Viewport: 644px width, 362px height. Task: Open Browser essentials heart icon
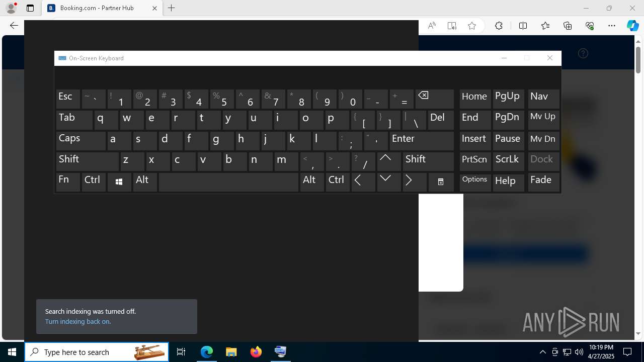coord(590,26)
